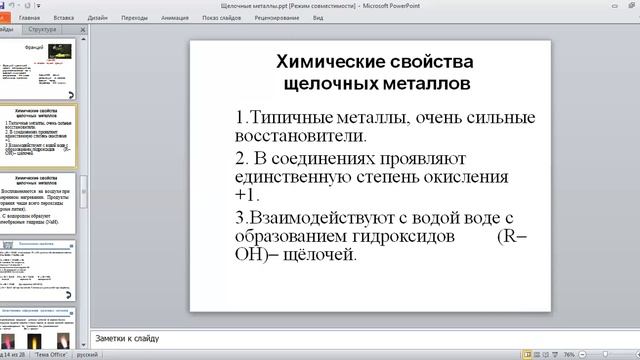This screenshot has height=360, width=640.
Task: Click the Заметки к слайду notes field
Action: (364, 338)
